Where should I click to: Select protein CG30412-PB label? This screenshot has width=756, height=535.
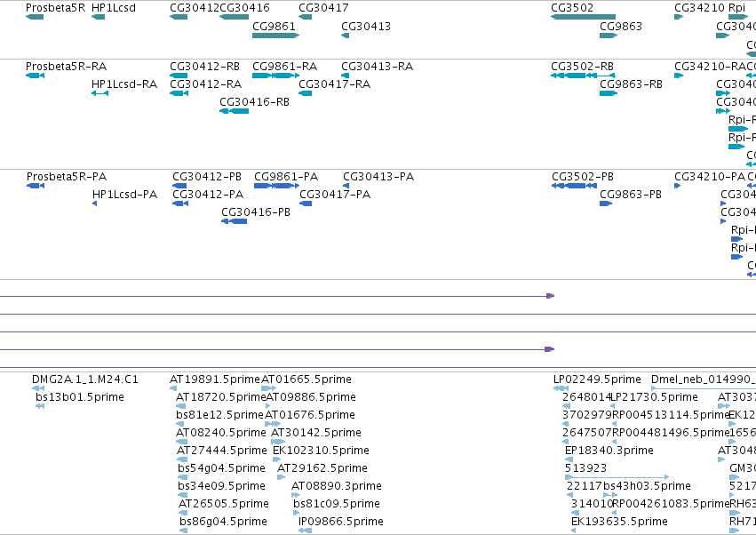(x=207, y=177)
